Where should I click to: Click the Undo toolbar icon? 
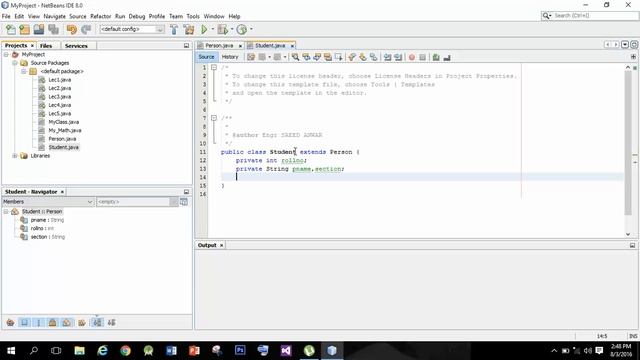coord(72,29)
